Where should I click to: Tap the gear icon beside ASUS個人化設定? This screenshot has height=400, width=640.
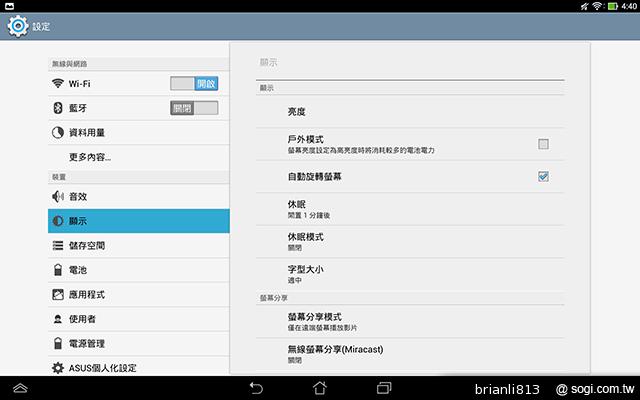[58, 368]
